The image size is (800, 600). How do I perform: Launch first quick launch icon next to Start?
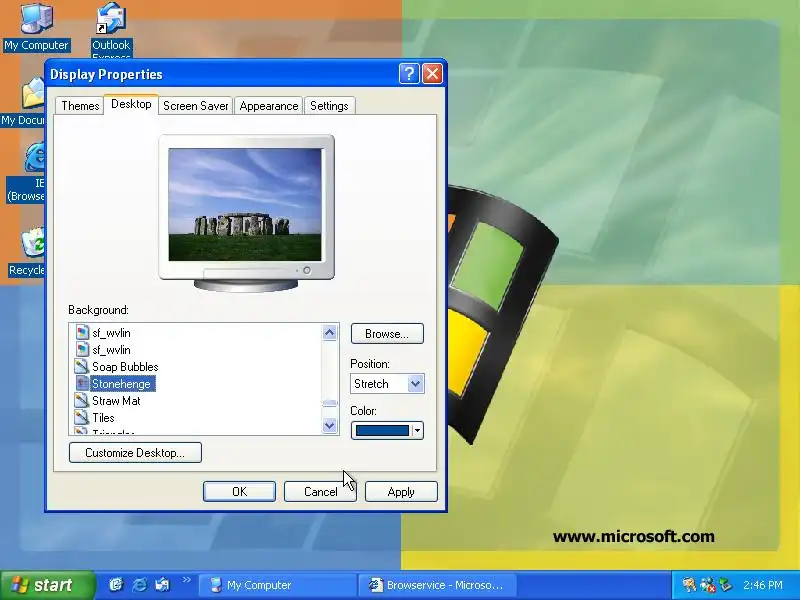116,584
